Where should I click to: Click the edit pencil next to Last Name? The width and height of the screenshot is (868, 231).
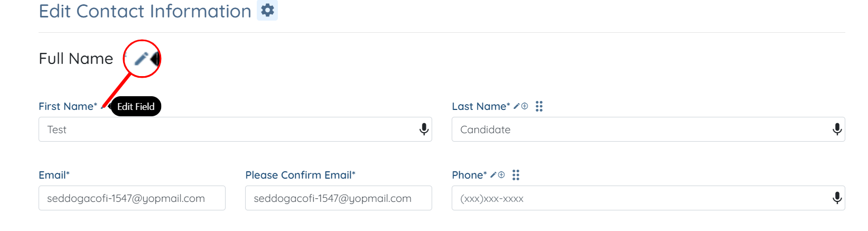tap(517, 106)
